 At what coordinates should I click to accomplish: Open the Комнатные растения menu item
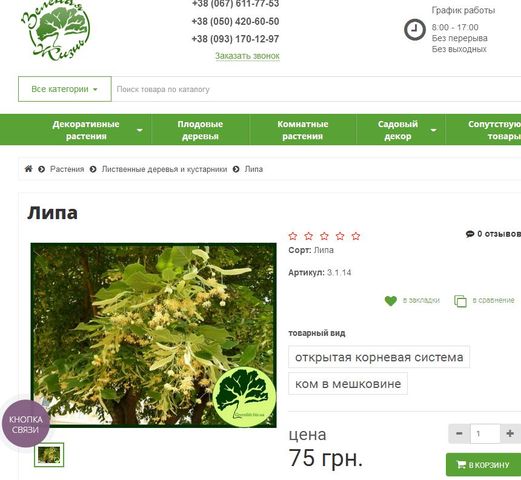[x=303, y=130]
